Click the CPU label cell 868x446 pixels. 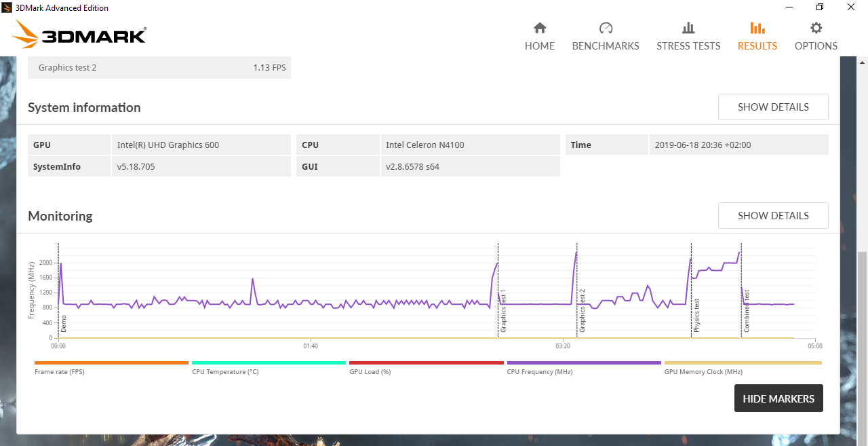click(x=338, y=145)
